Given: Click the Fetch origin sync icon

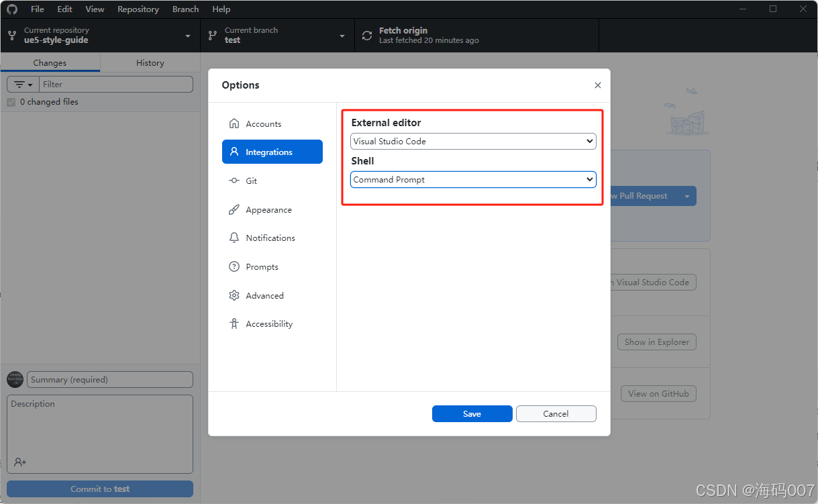Looking at the screenshot, I should pos(366,35).
